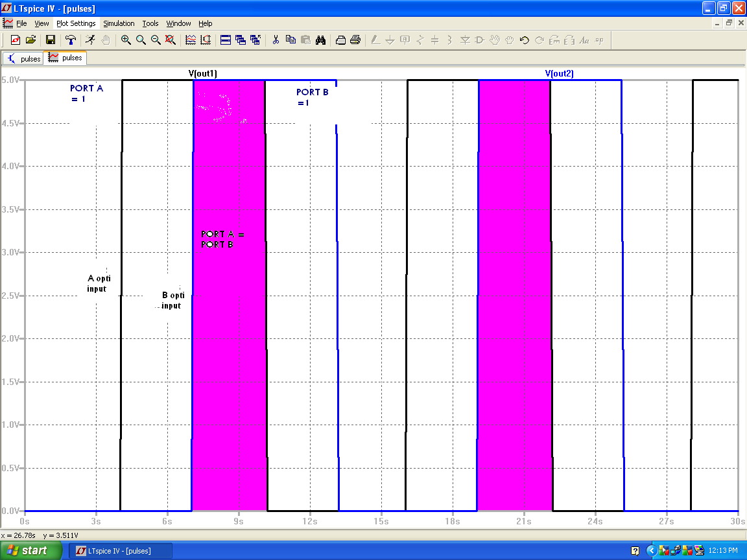Click Pick Visible Traces icon
Viewport: 747px width, 560px height.
point(191,40)
